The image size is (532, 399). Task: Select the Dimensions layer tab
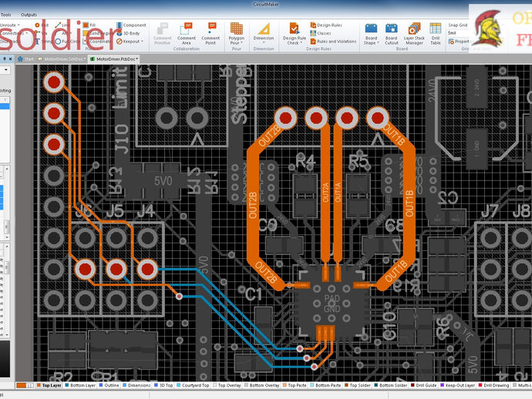pos(136,385)
